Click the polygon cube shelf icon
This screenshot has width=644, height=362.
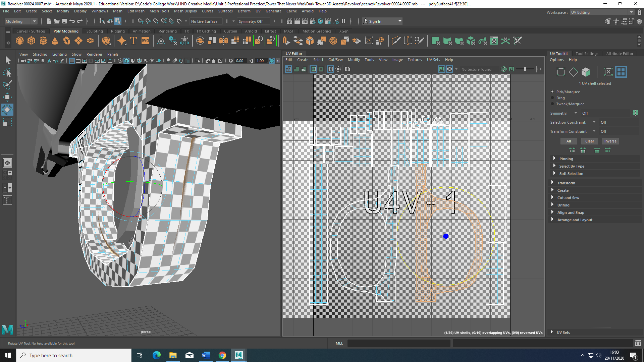tap(32, 41)
